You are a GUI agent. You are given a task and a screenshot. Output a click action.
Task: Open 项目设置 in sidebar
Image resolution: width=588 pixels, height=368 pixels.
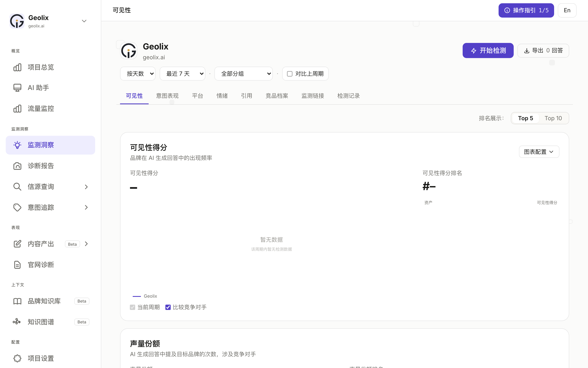(x=50, y=359)
